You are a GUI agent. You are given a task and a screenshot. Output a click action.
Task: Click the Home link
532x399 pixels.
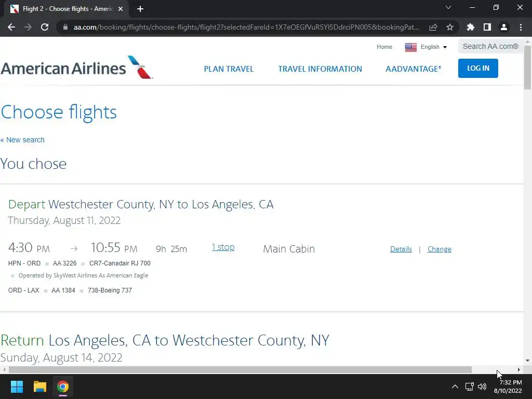[x=384, y=47]
